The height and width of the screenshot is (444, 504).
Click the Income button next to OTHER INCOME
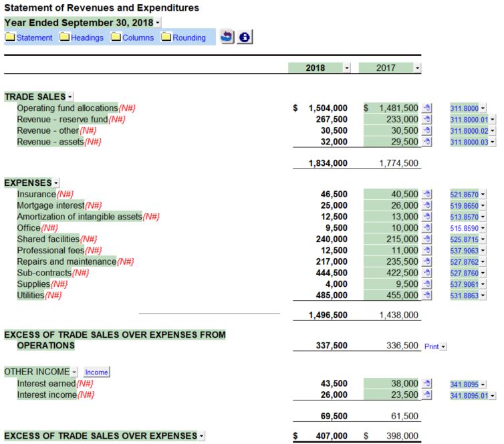tap(96, 372)
